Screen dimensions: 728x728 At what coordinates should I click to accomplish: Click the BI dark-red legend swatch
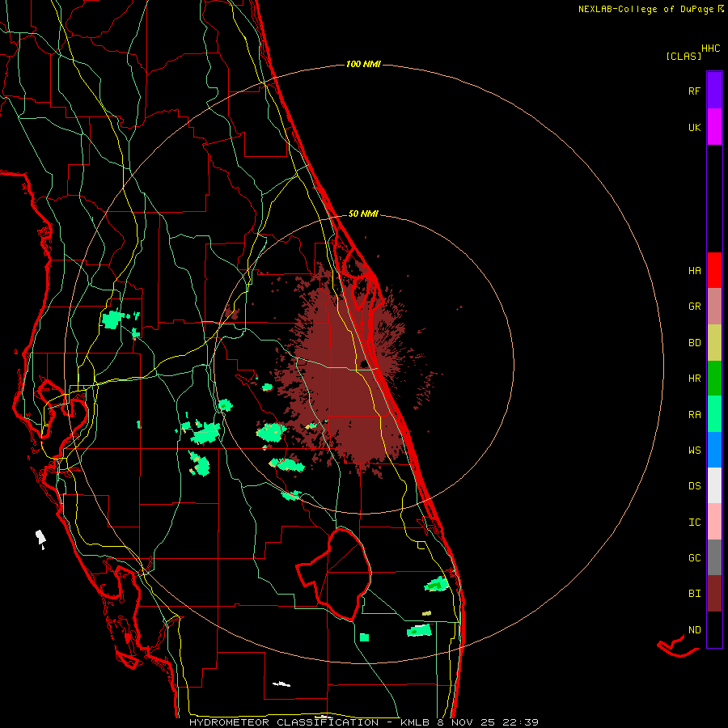click(x=714, y=594)
